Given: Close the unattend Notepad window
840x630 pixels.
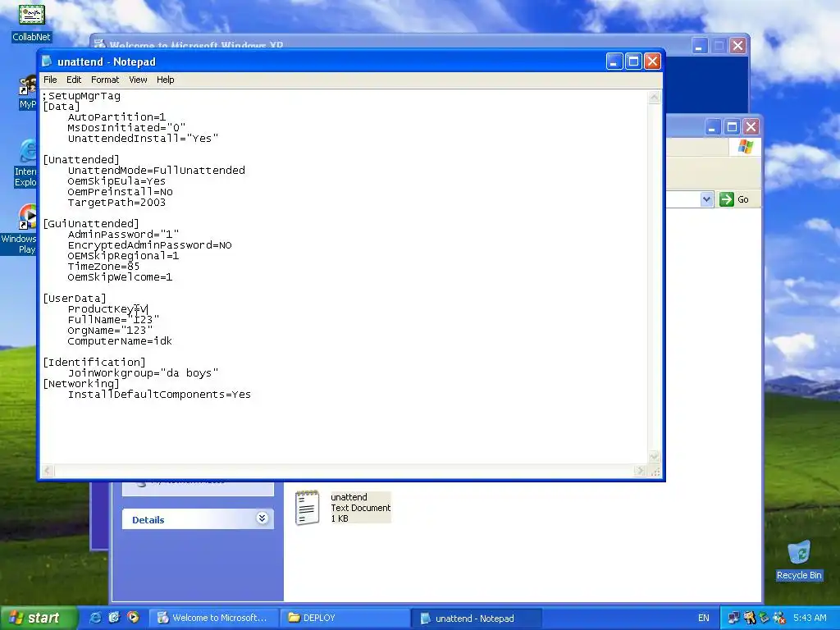Looking at the screenshot, I should pos(652,62).
